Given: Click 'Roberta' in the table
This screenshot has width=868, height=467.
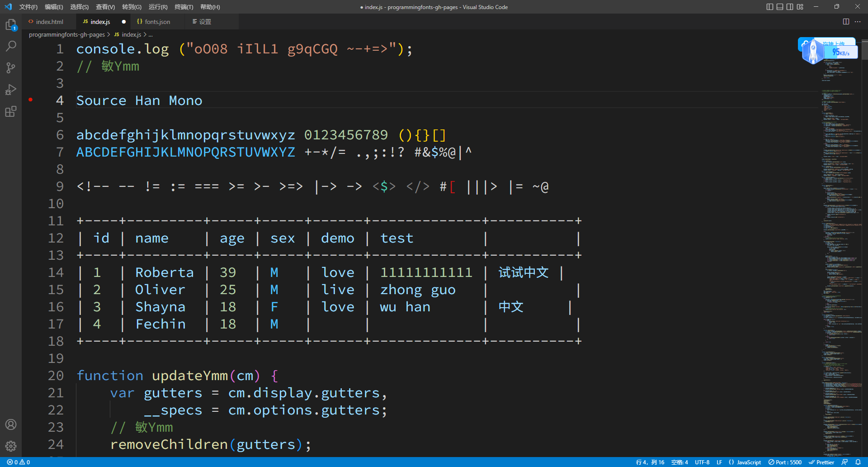Looking at the screenshot, I should pyautogui.click(x=165, y=272).
